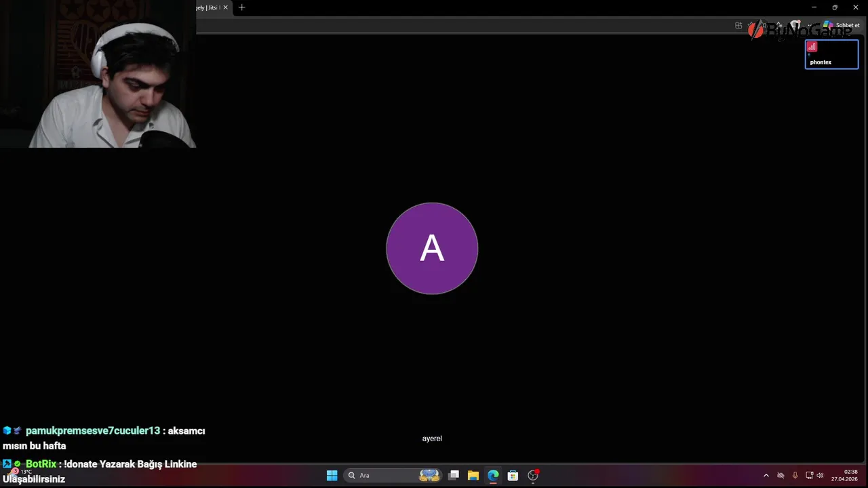Viewport: 868px width, 488px height.
Task: Select the phontex participant thumbnail
Action: 831,54
